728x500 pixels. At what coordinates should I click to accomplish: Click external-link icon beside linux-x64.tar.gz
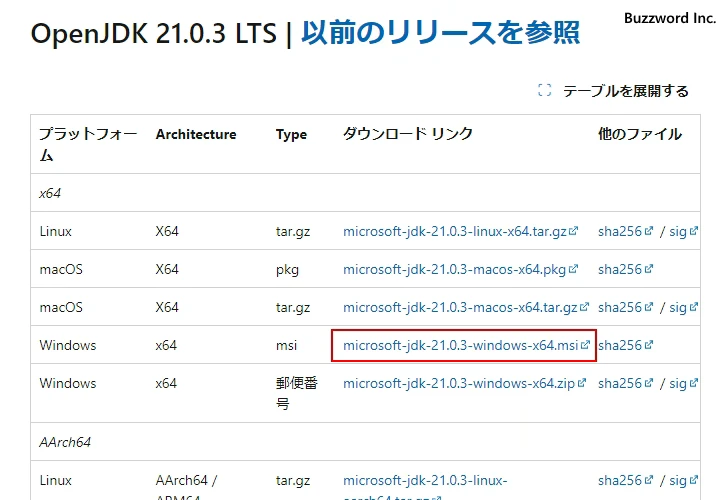[573, 230]
